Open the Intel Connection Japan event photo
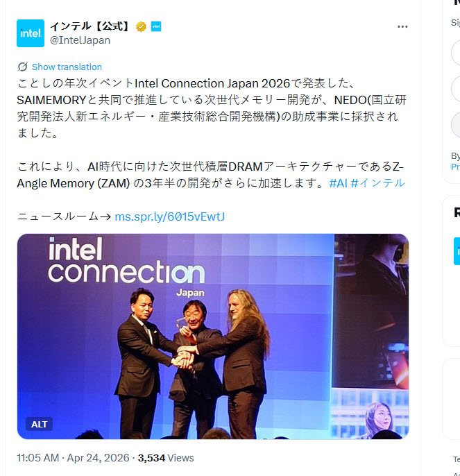This screenshot has height=476, width=460. click(213, 337)
